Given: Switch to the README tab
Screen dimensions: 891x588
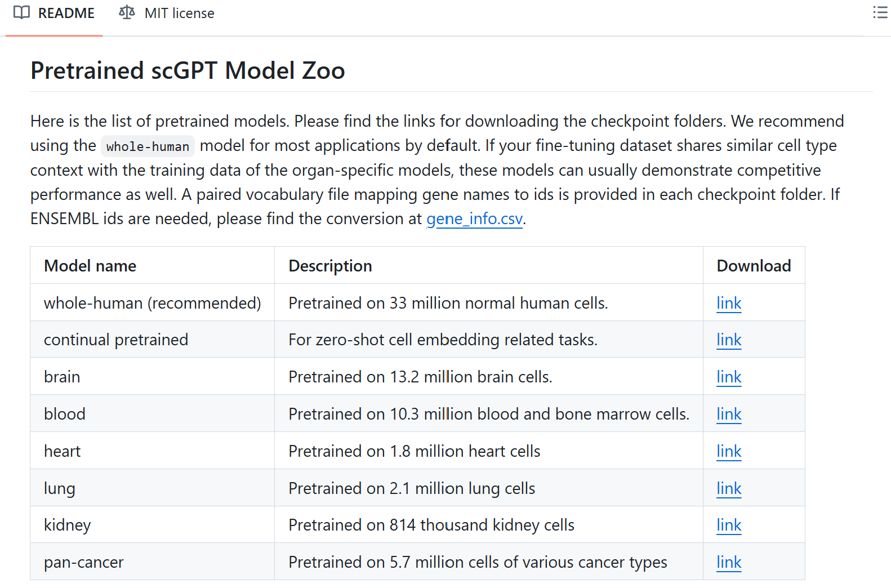Looking at the screenshot, I should pyautogui.click(x=66, y=14).
